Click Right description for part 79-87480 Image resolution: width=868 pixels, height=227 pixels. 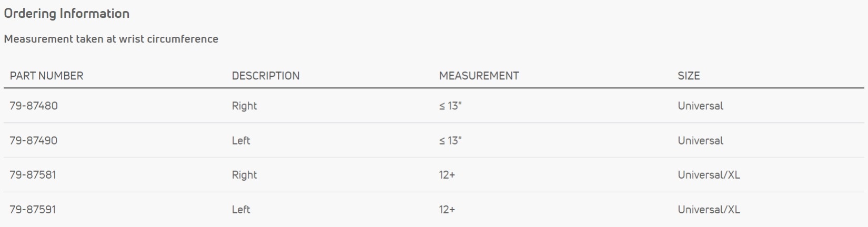click(x=244, y=106)
